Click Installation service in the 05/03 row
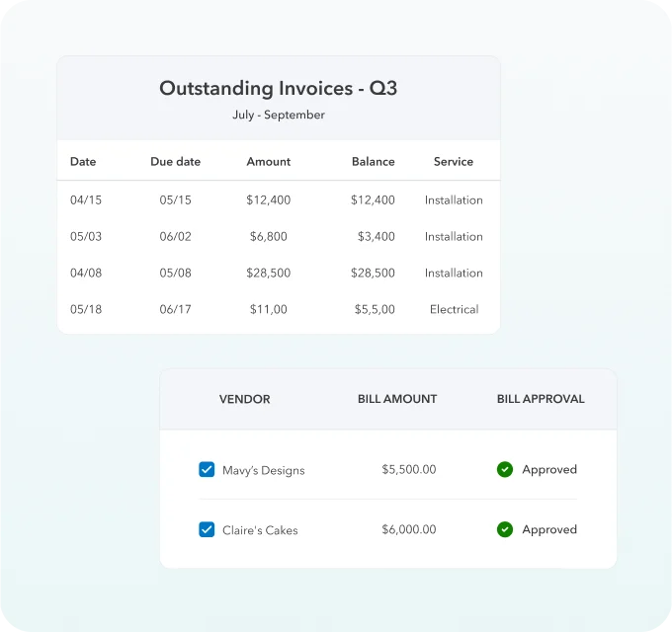 [x=454, y=236]
